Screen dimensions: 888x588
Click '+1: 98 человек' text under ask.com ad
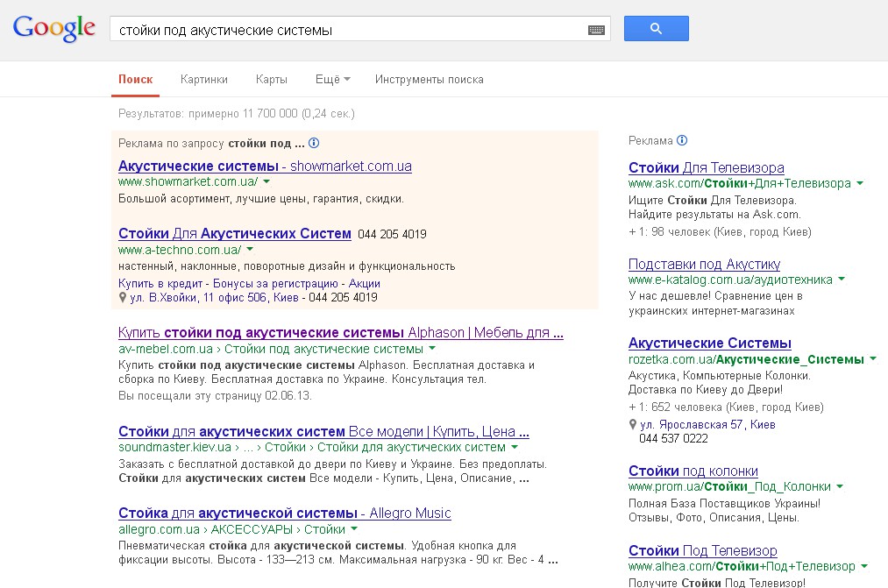click(720, 231)
